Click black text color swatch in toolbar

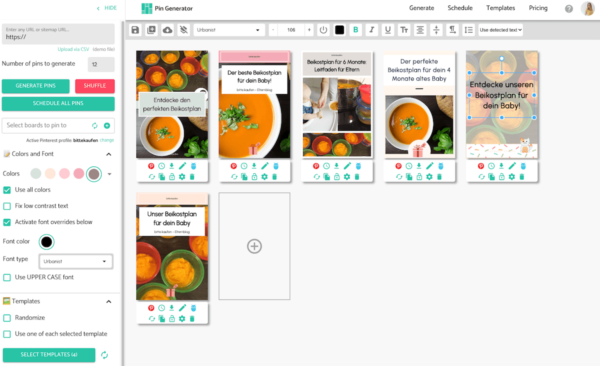click(x=339, y=30)
